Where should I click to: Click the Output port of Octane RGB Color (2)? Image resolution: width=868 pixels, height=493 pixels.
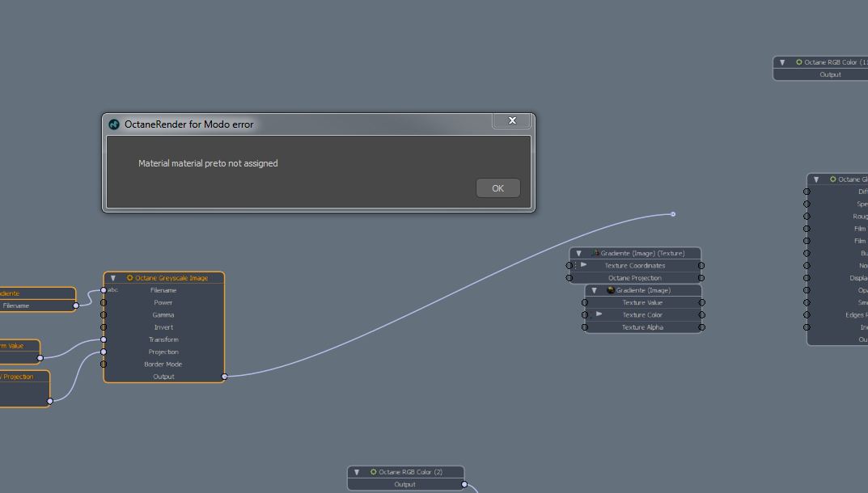coord(464,485)
